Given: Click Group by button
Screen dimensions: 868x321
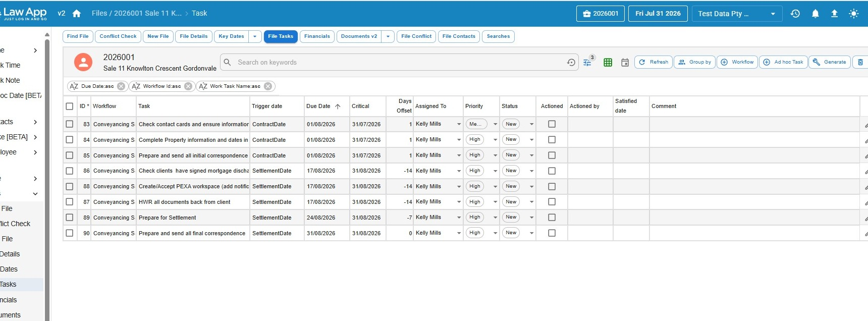Looking at the screenshot, I should (694, 62).
